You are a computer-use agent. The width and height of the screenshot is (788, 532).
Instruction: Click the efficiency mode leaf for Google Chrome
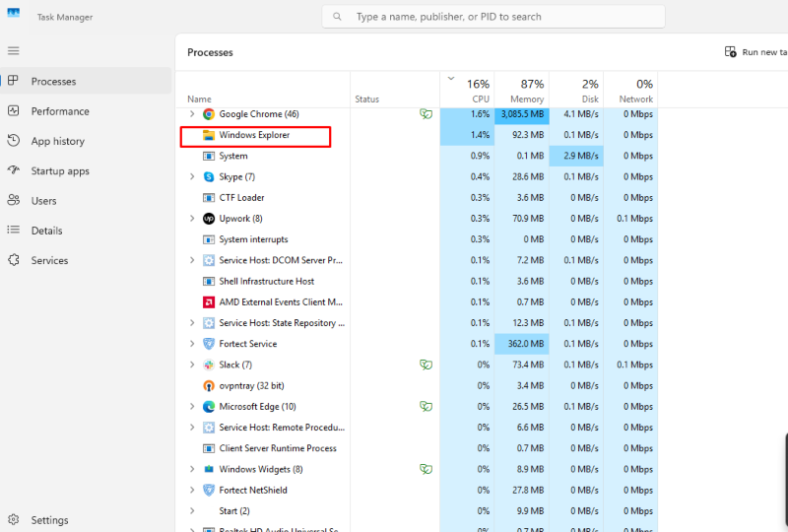pyautogui.click(x=426, y=114)
